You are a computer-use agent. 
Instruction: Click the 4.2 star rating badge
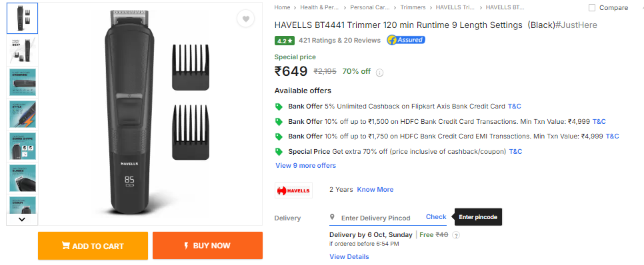tap(285, 41)
